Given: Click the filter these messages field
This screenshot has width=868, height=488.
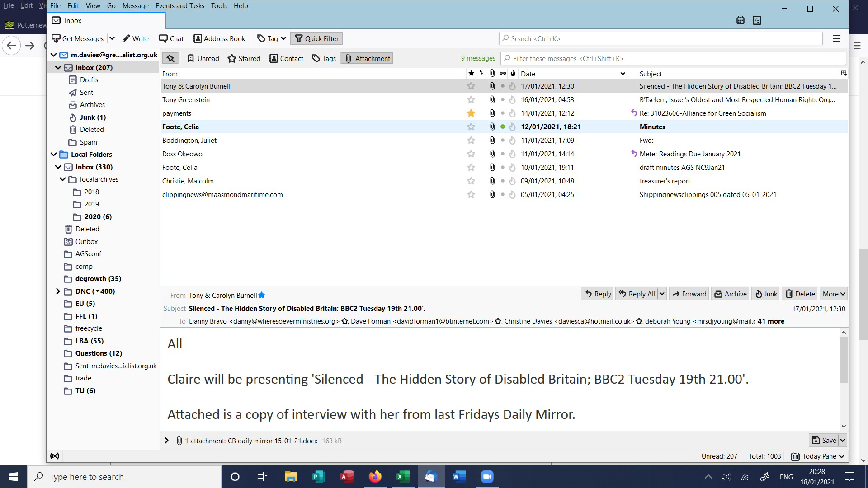Looking at the screenshot, I should pyautogui.click(x=674, y=58).
